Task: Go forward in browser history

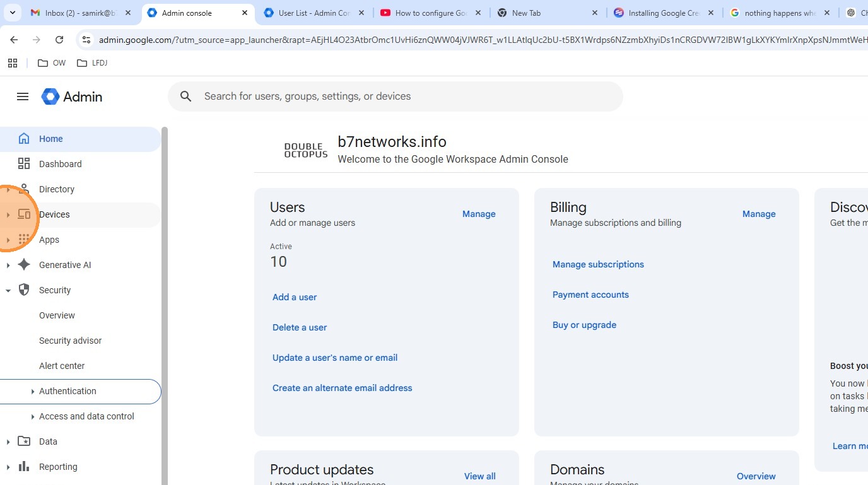Action: click(x=37, y=40)
